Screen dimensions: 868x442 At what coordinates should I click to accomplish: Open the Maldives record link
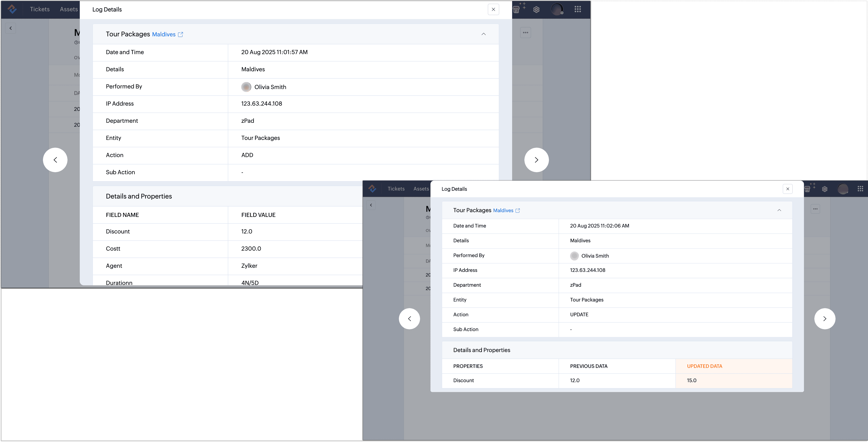164,34
